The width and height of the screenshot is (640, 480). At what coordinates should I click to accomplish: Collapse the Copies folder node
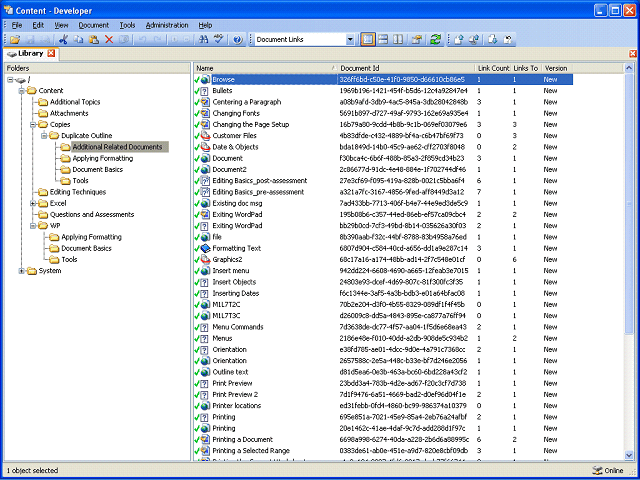coord(33,124)
